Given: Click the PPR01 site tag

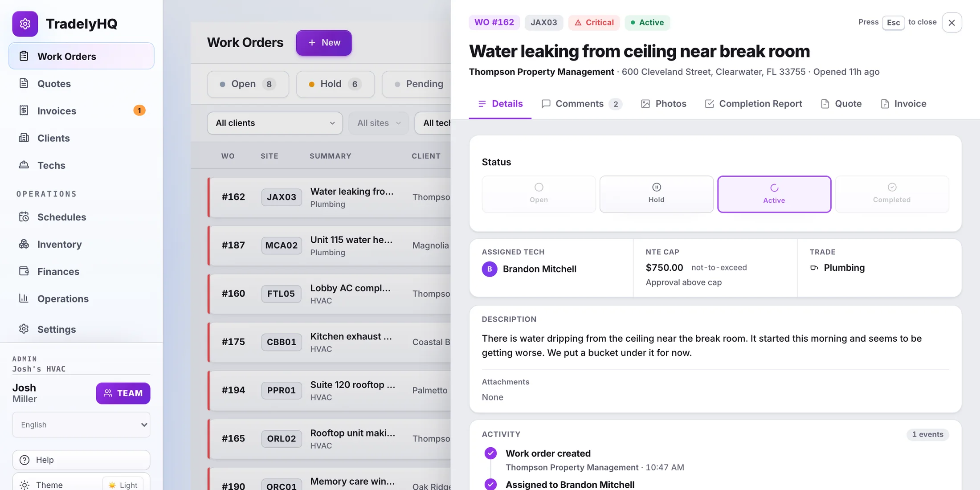Looking at the screenshot, I should [282, 390].
